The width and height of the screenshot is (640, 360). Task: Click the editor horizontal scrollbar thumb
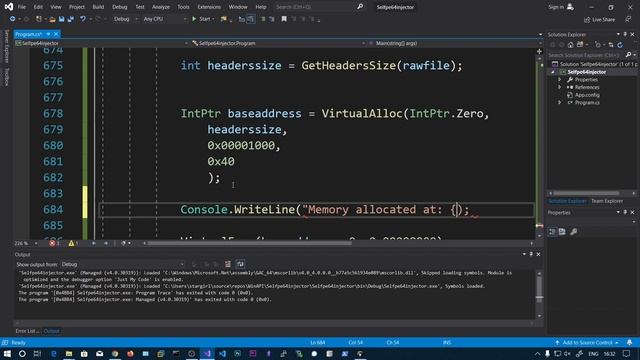coord(249,243)
